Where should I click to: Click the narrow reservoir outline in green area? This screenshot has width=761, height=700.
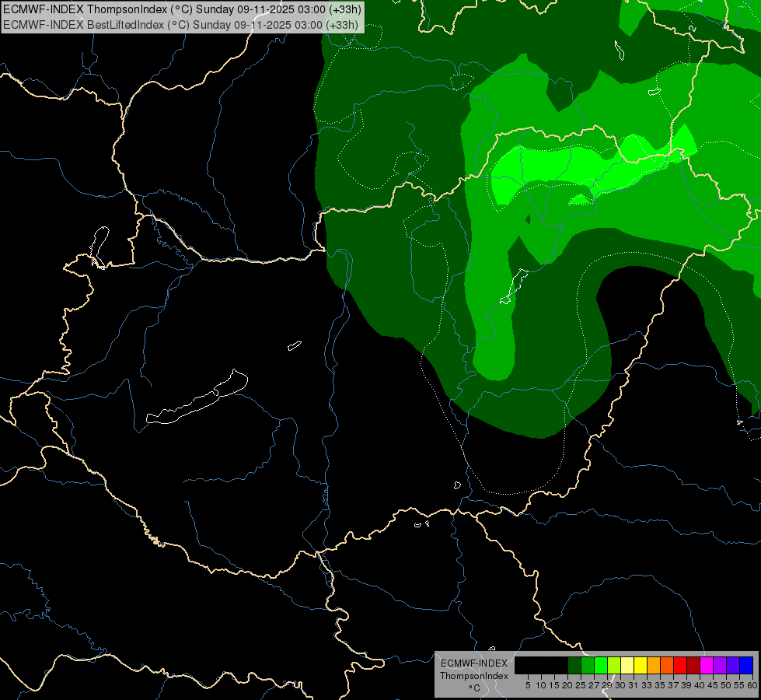513,286
